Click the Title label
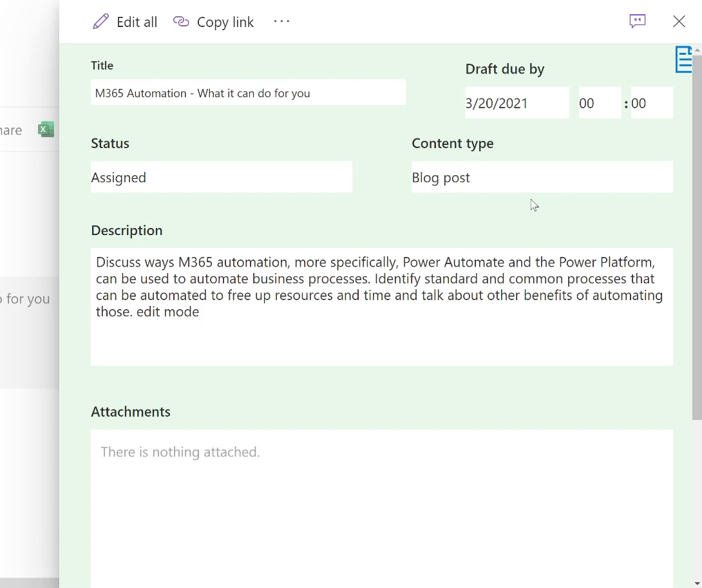 pos(102,66)
